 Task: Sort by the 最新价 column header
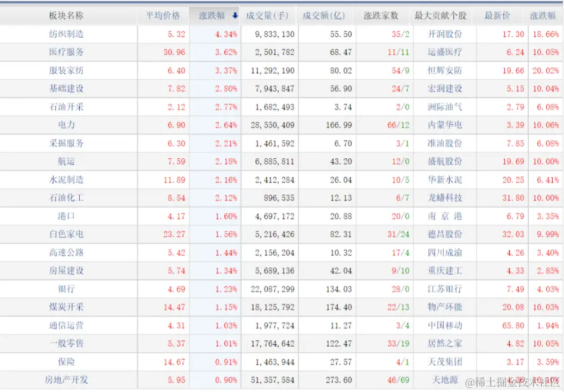pyautogui.click(x=497, y=15)
